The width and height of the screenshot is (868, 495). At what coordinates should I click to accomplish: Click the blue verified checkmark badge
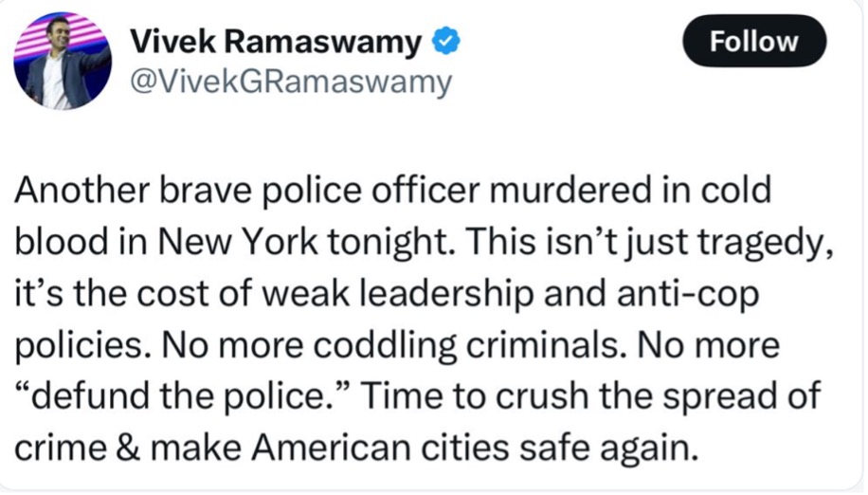(445, 42)
